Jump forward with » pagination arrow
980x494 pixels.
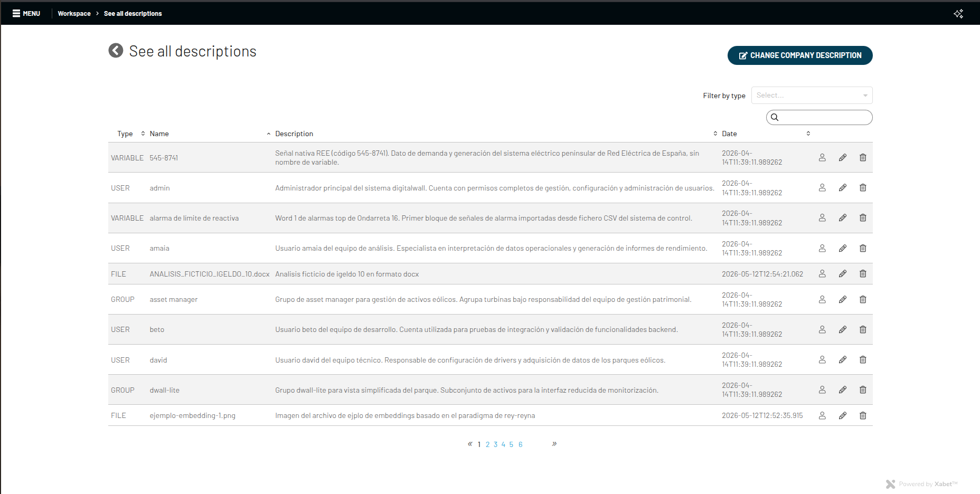pyautogui.click(x=554, y=444)
